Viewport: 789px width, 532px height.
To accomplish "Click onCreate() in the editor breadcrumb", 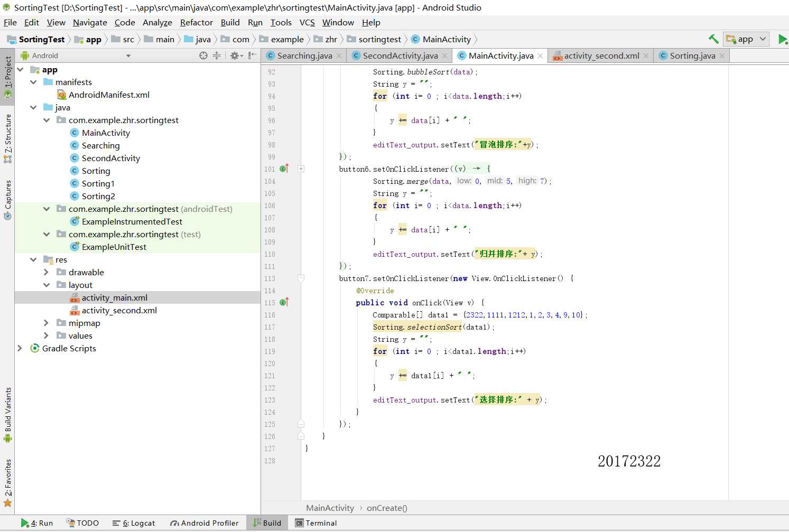I will click(387, 508).
